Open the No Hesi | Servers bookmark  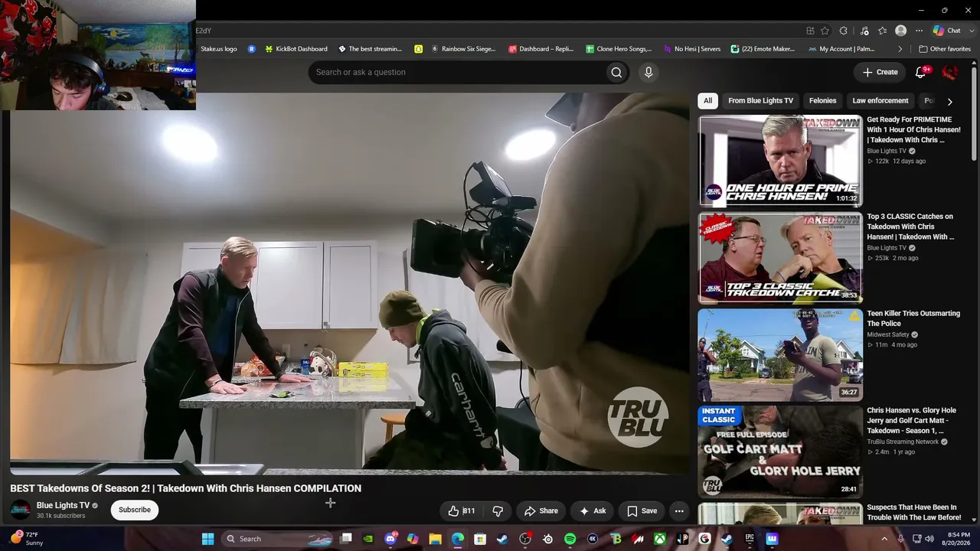(x=691, y=49)
